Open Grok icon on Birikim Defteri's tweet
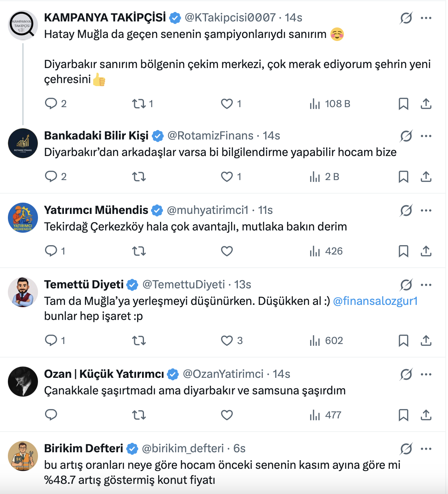 click(406, 449)
